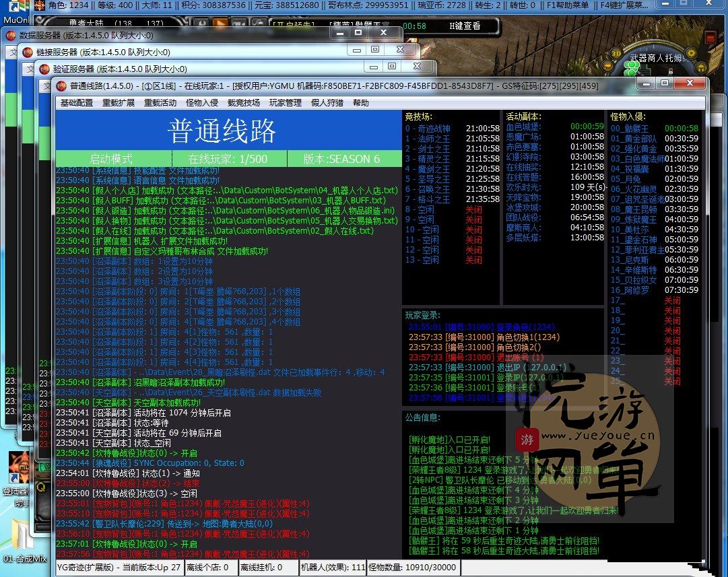Open the 重载扩展 menu
Screen dimensions: 728x577
coord(119,103)
